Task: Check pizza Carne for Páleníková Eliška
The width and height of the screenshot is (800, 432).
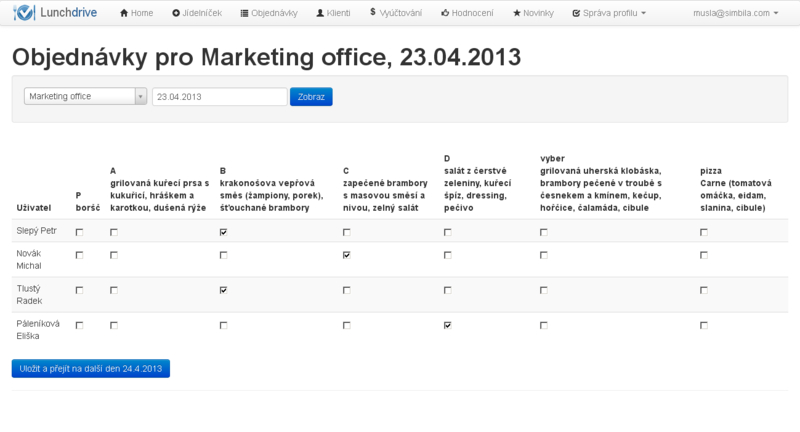Action: (704, 325)
